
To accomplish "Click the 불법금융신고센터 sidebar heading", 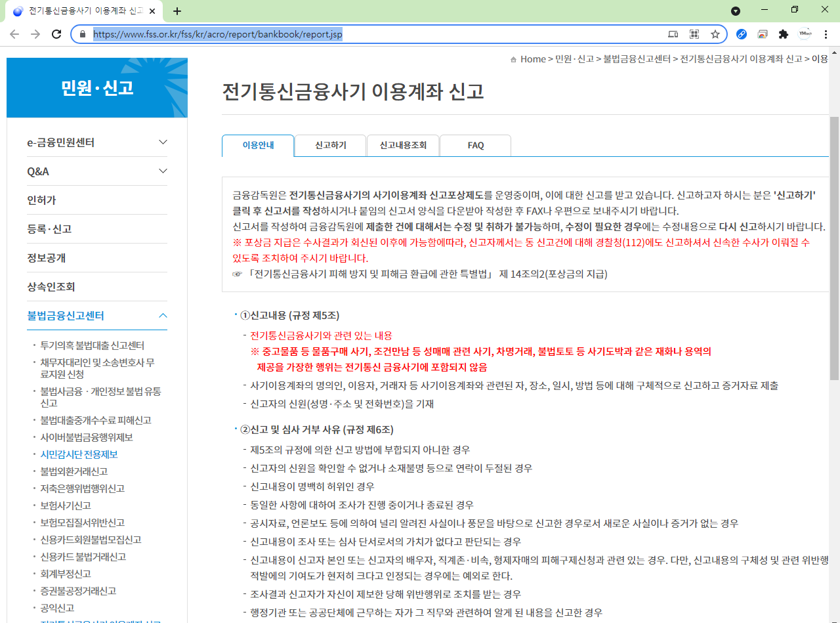I will pyautogui.click(x=66, y=316).
